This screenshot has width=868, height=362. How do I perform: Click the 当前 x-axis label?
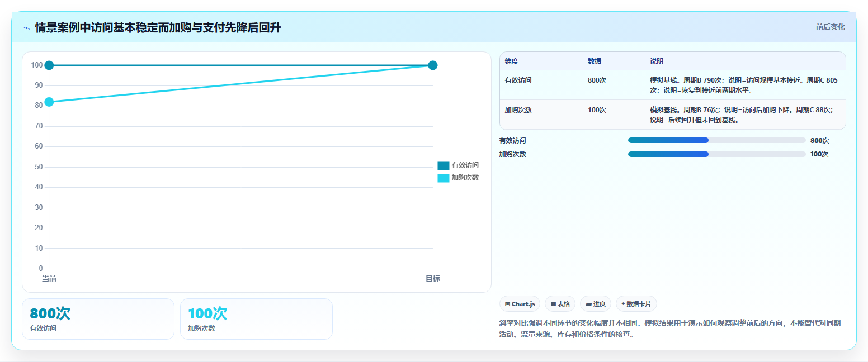(x=49, y=278)
